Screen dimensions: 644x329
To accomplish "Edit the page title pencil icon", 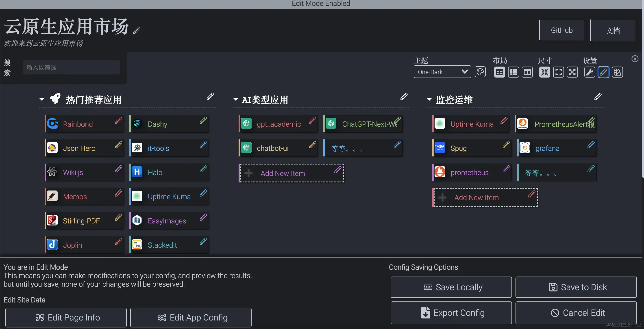I will pyautogui.click(x=137, y=30).
